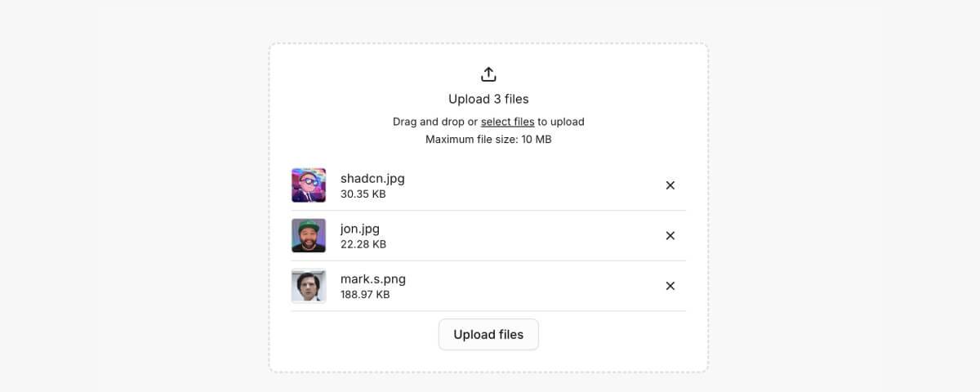Click the 30.35 KB file size label

pyautogui.click(x=363, y=194)
